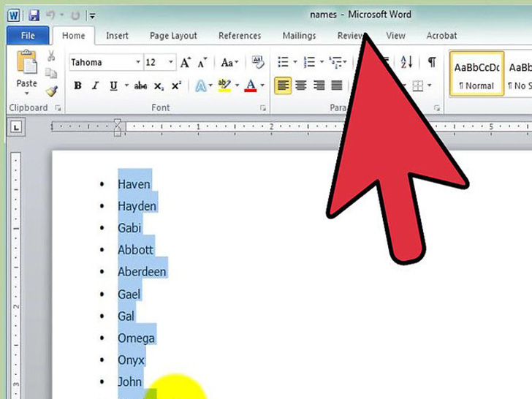Copy the selected text
532x399 pixels.
[51, 73]
